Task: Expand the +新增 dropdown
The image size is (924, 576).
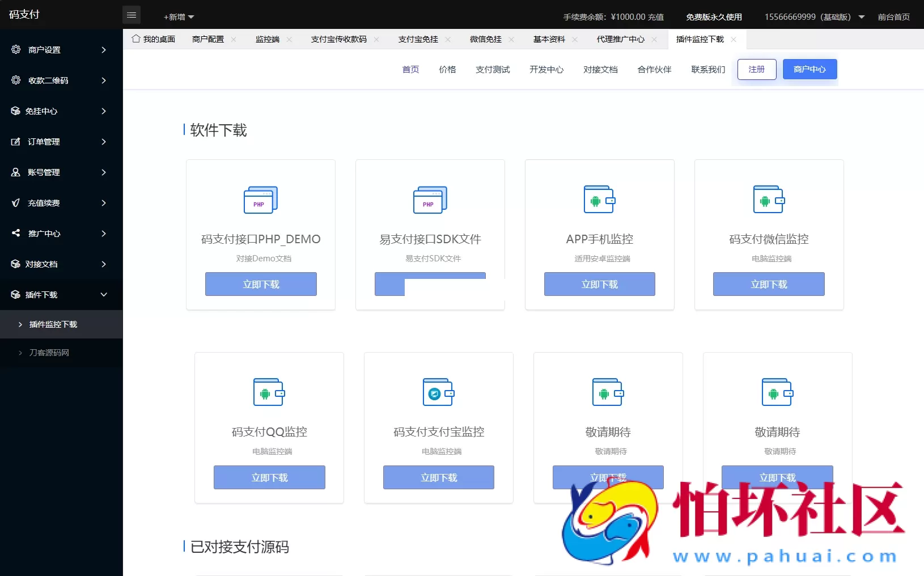Action: click(179, 17)
